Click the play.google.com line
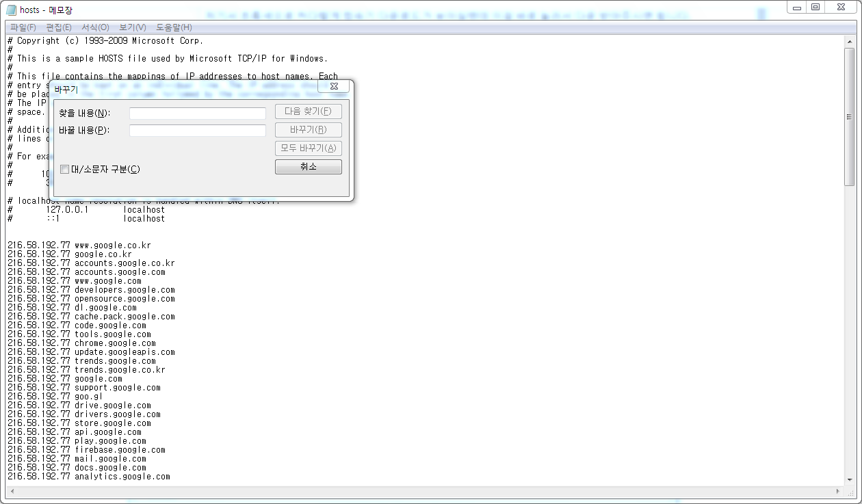This screenshot has height=504, width=862. (x=77, y=440)
